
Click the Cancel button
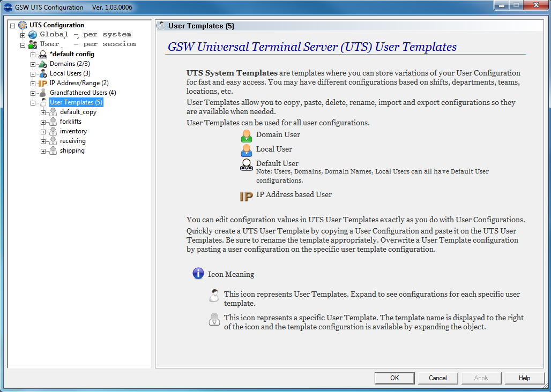point(438,378)
